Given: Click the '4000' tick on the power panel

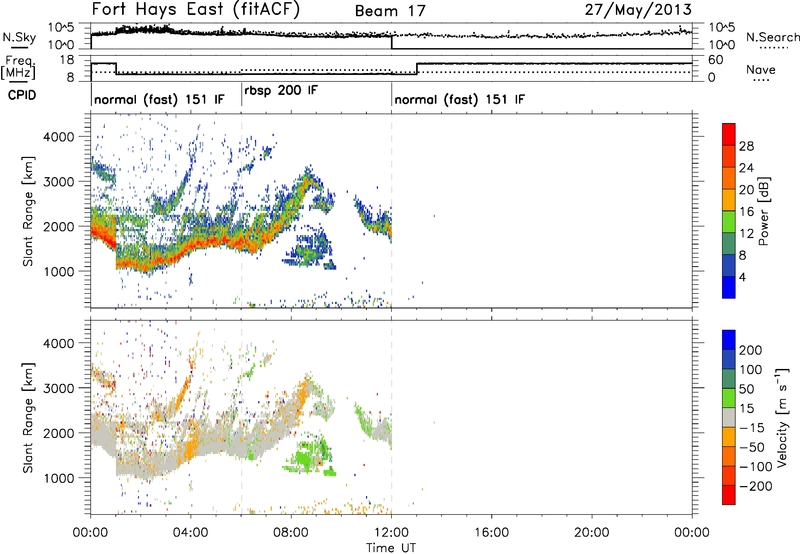Looking at the screenshot, I should pos(59,137).
